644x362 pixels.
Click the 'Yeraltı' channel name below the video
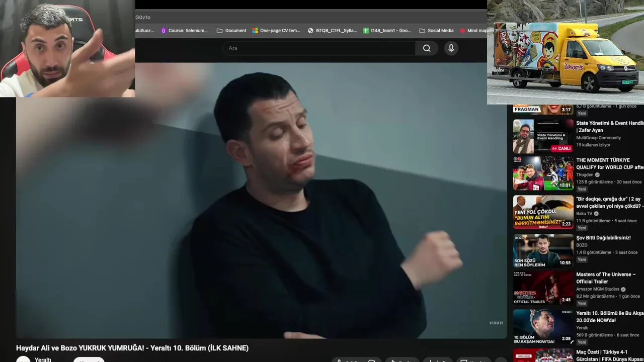pyautogui.click(x=43, y=359)
